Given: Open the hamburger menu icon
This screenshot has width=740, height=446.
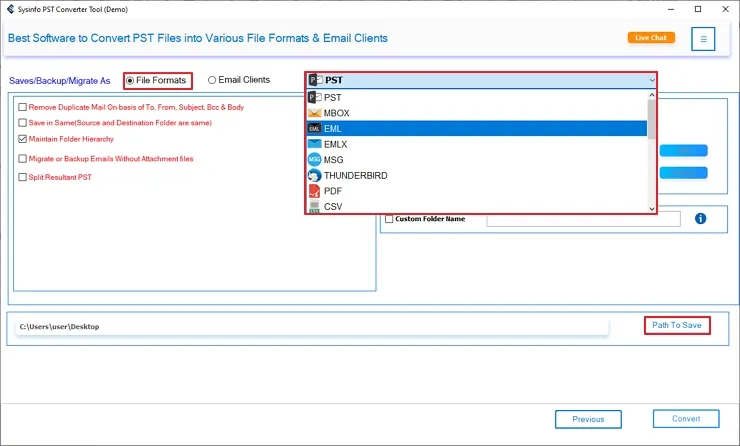Looking at the screenshot, I should [703, 39].
